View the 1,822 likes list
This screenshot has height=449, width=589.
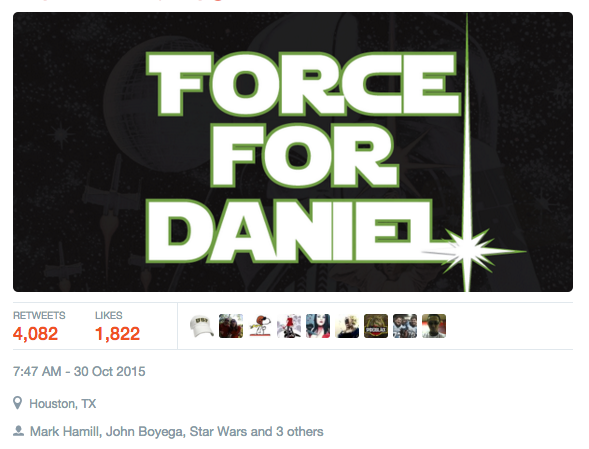click(x=118, y=334)
